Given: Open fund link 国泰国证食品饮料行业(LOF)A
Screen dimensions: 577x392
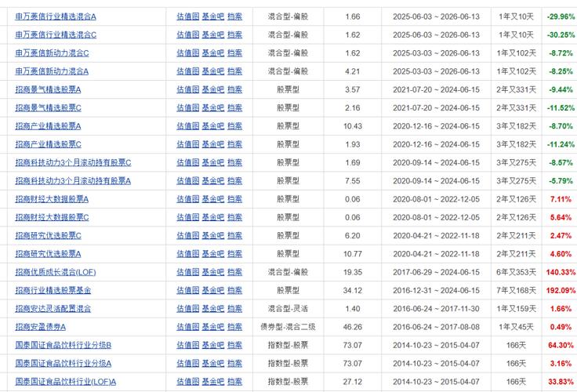Looking at the screenshot, I should click(66, 382).
